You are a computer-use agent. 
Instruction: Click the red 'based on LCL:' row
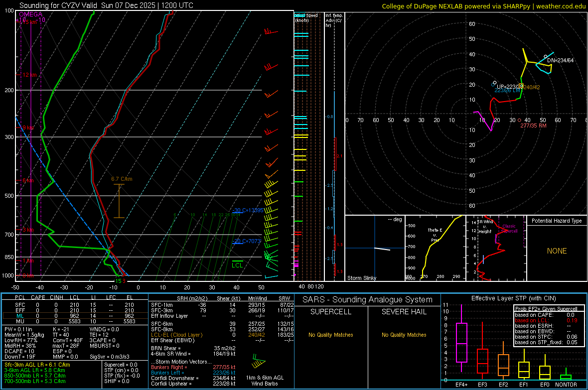click(546, 320)
